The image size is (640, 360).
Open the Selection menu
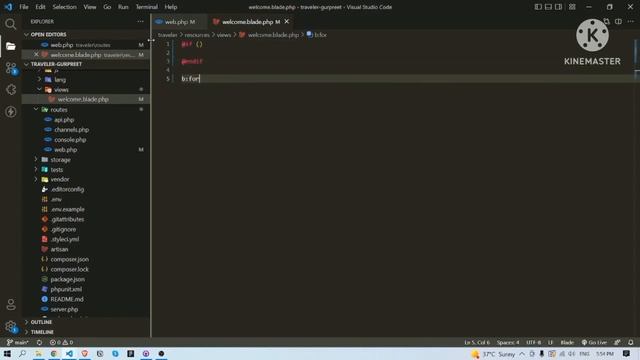tap(64, 7)
